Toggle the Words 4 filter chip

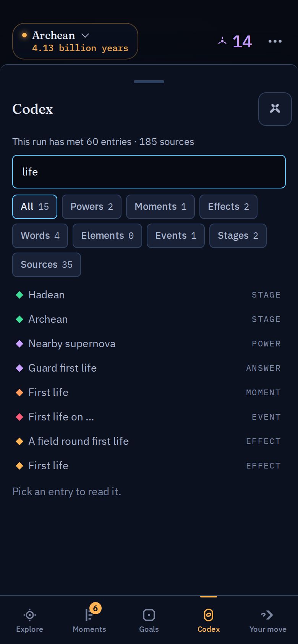tap(40, 236)
